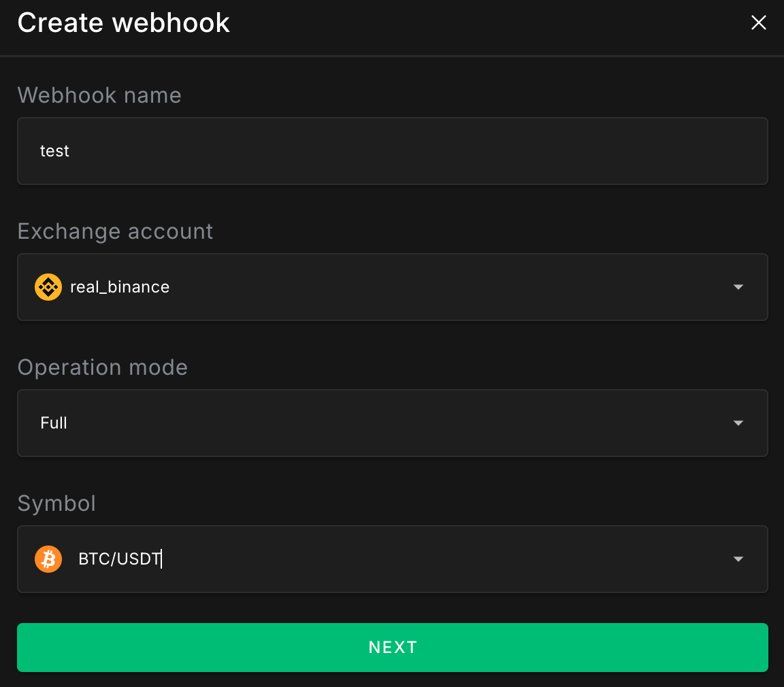
Task: Click the Create webhook title
Action: click(123, 22)
